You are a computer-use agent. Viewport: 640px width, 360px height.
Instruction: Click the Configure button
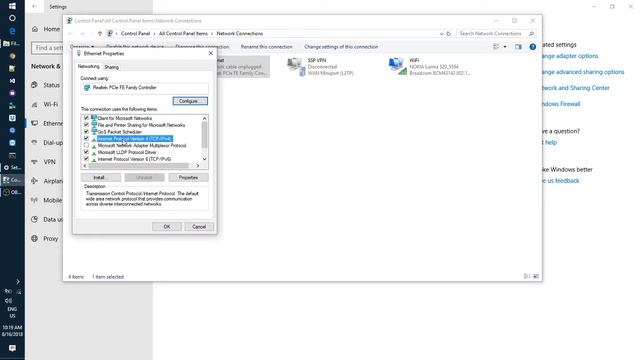tap(190, 101)
